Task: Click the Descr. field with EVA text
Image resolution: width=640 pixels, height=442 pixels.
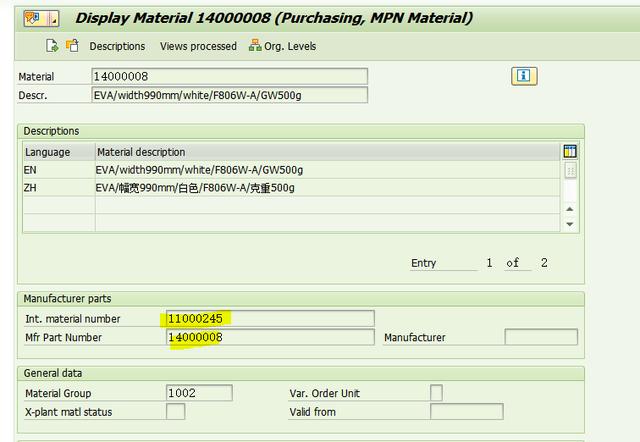Action: pyautogui.click(x=229, y=95)
